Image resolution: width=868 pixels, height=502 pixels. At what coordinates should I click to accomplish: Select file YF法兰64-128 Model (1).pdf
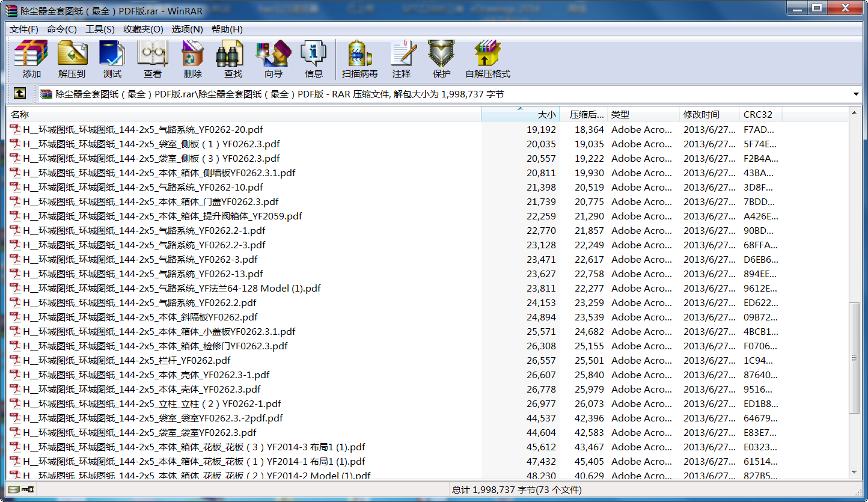pyautogui.click(x=172, y=288)
